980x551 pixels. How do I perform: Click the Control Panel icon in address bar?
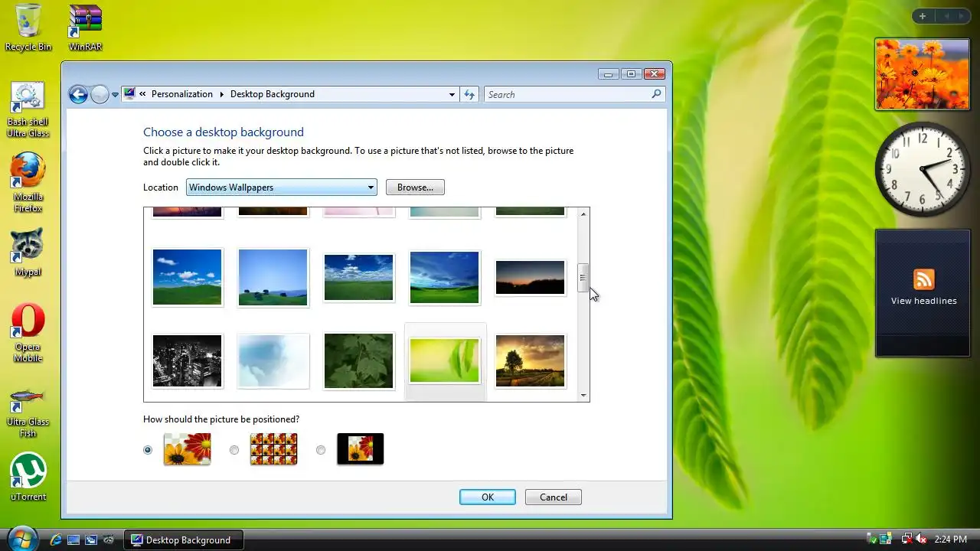point(129,93)
